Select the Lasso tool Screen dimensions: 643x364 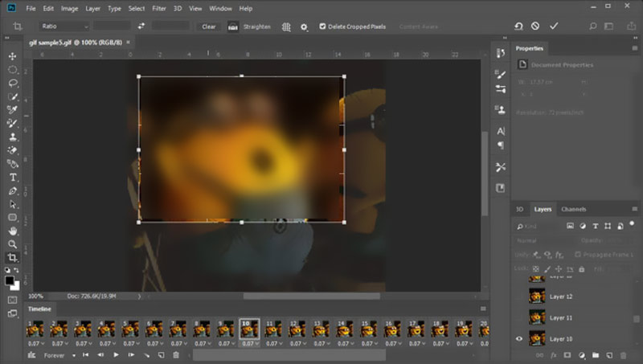(x=12, y=84)
